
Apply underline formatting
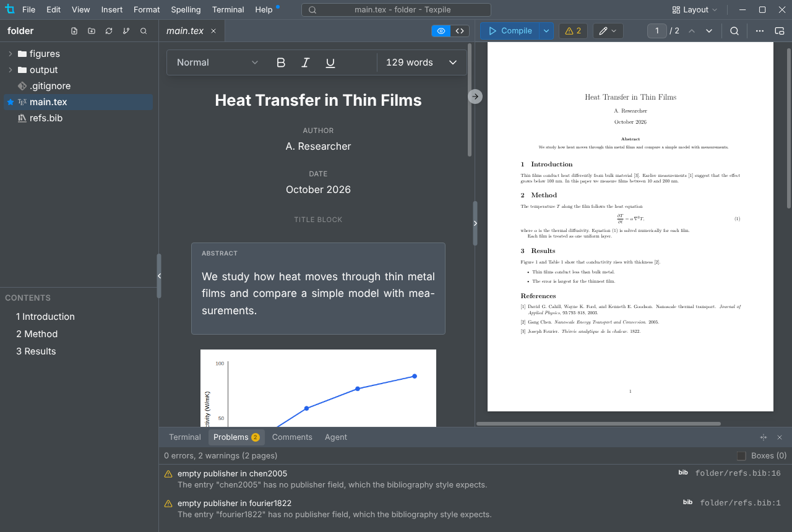(x=330, y=62)
